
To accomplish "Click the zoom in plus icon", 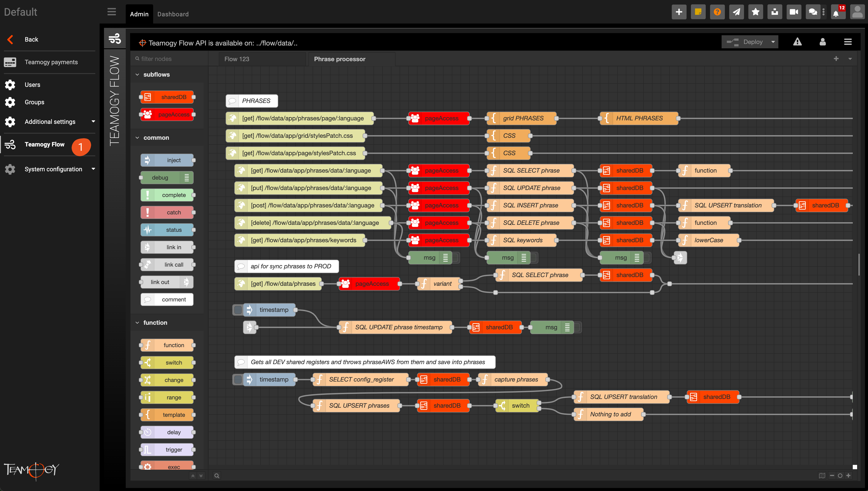I will tap(848, 476).
